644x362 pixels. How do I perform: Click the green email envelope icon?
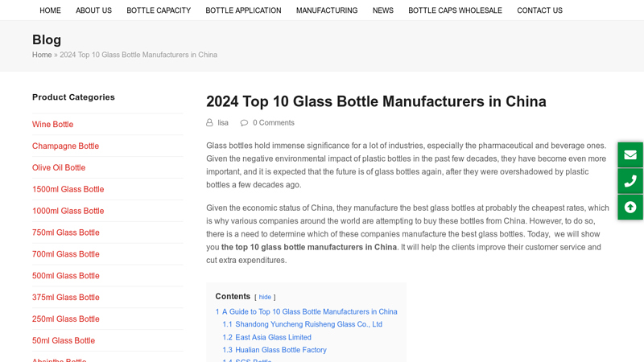coord(630,154)
